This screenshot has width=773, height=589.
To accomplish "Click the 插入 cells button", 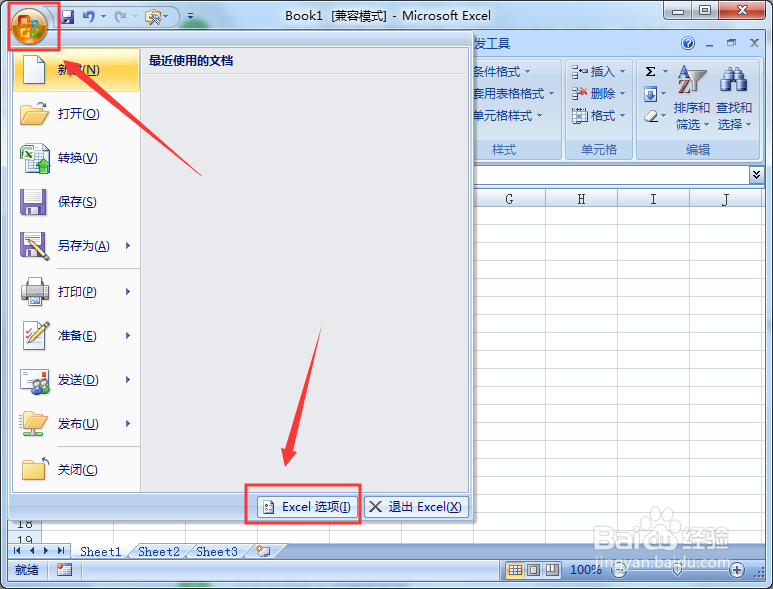I will click(598, 72).
